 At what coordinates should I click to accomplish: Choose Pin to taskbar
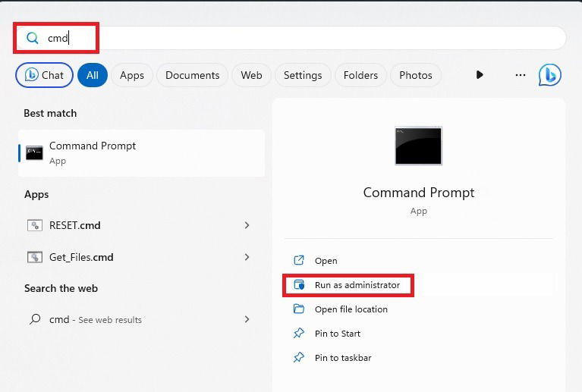[x=342, y=358]
